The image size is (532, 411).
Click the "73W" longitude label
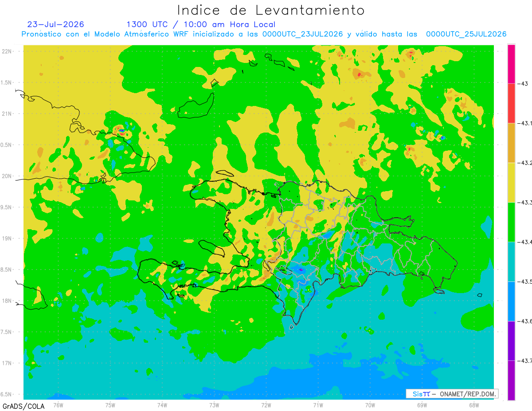point(214,405)
